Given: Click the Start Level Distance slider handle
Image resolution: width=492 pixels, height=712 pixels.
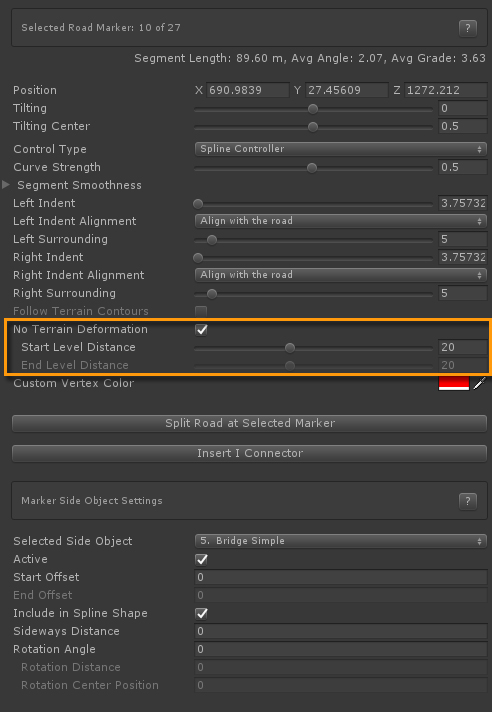Looking at the screenshot, I should [290, 348].
